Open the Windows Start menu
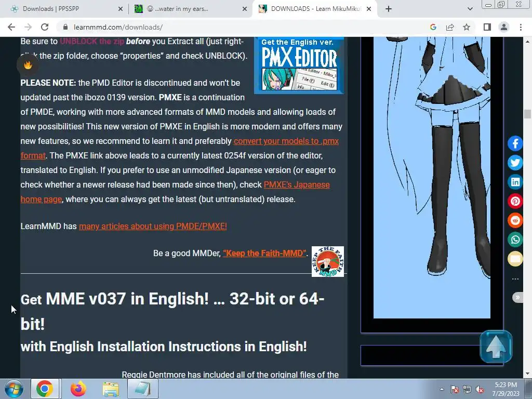 tap(14, 389)
